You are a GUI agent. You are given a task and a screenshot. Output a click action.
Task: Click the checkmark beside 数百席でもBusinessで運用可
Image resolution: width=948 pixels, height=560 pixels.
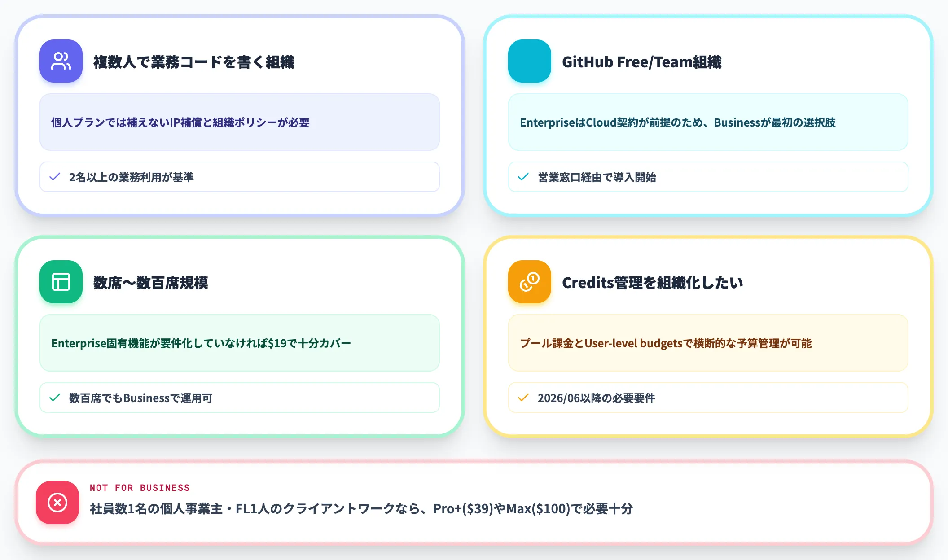coord(55,398)
